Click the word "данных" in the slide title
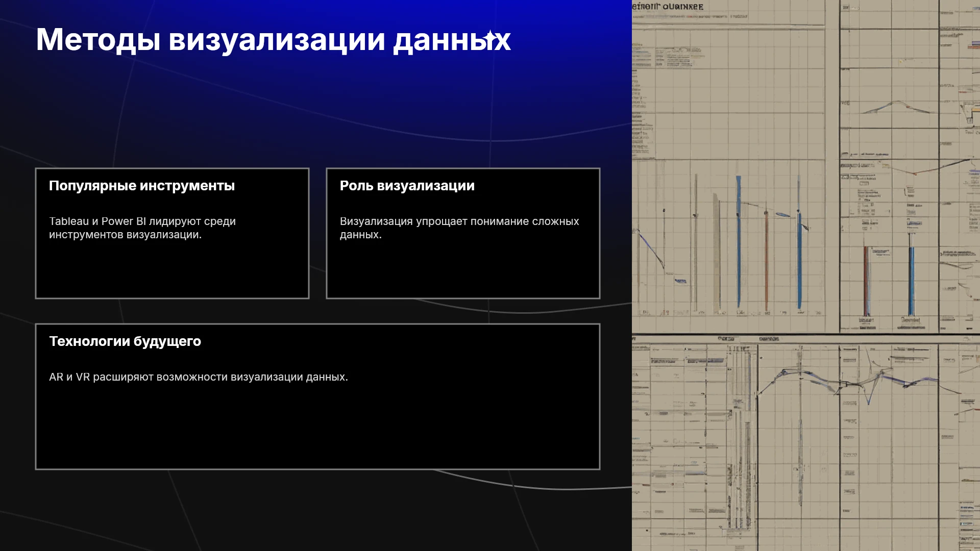The width and height of the screenshot is (980, 551). tap(452, 40)
